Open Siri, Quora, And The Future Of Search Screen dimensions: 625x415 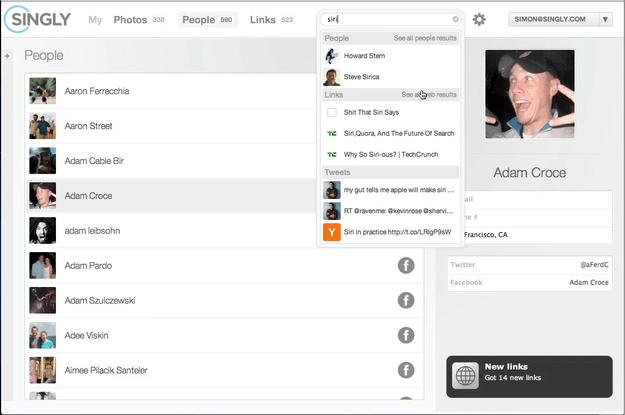(390, 134)
